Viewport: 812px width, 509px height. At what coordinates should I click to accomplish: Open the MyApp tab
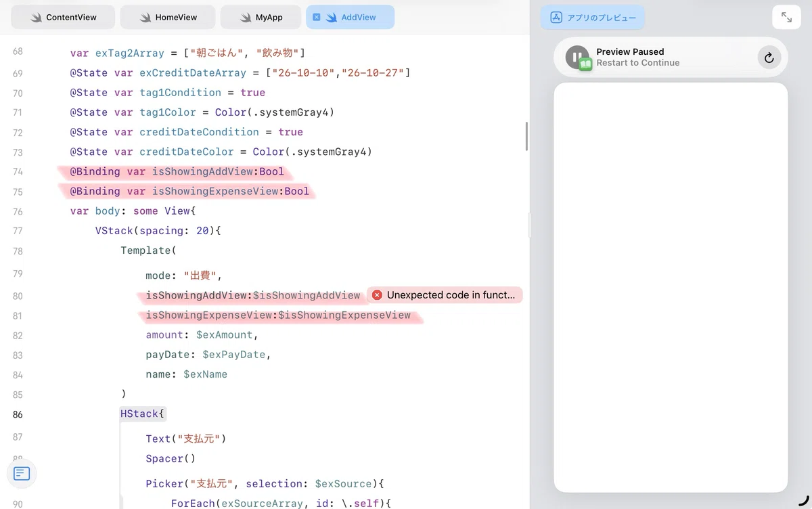tap(261, 18)
